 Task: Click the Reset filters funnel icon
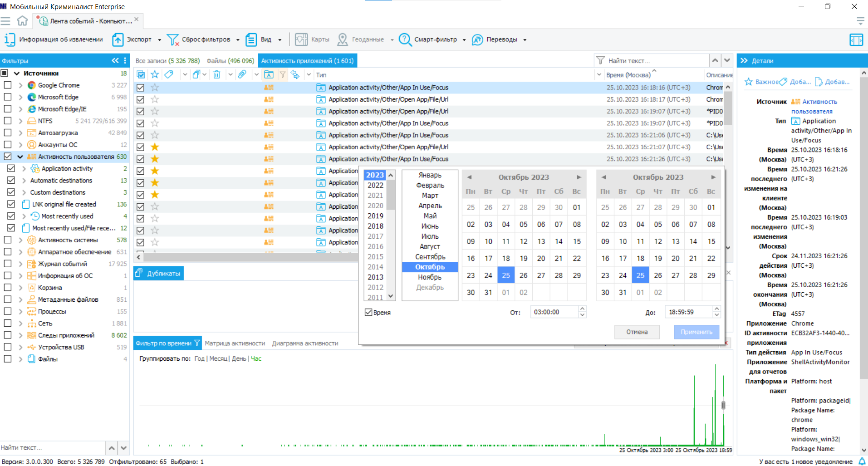(173, 39)
